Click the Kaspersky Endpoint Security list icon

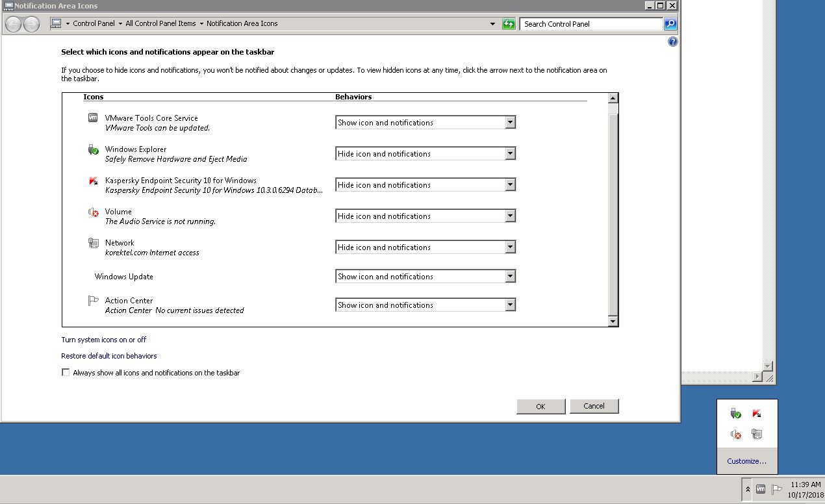(x=93, y=181)
